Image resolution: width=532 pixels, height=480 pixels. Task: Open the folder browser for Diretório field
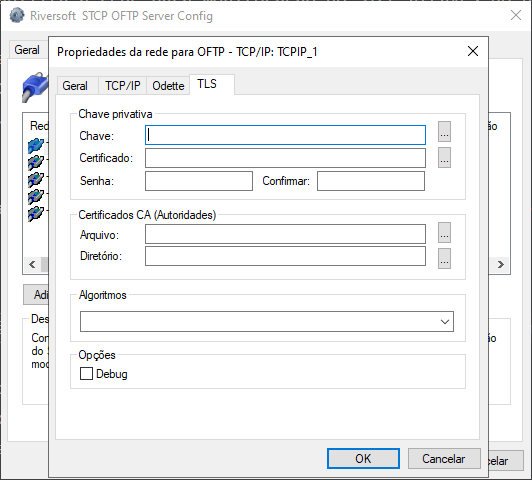click(x=444, y=258)
